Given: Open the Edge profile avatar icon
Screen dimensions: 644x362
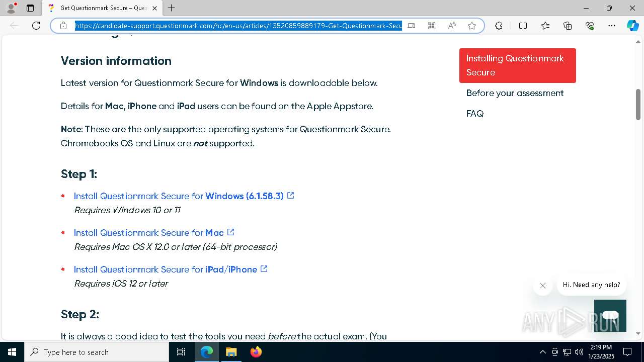Looking at the screenshot, I should pos(11,8).
